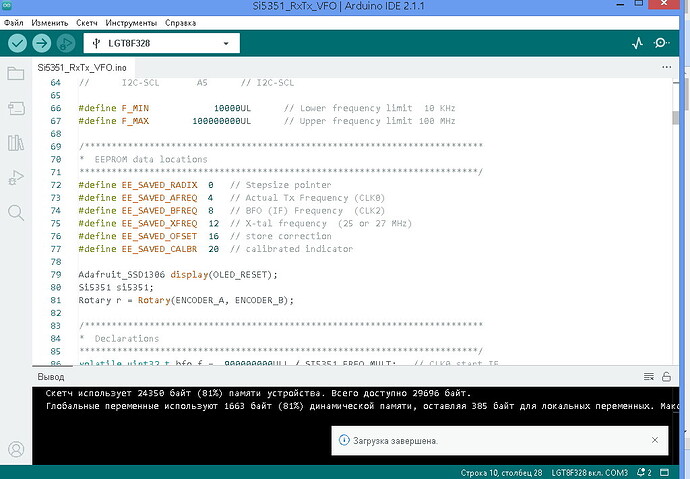Click the user profile account icon
The width and height of the screenshot is (690, 479).
[x=16, y=449]
